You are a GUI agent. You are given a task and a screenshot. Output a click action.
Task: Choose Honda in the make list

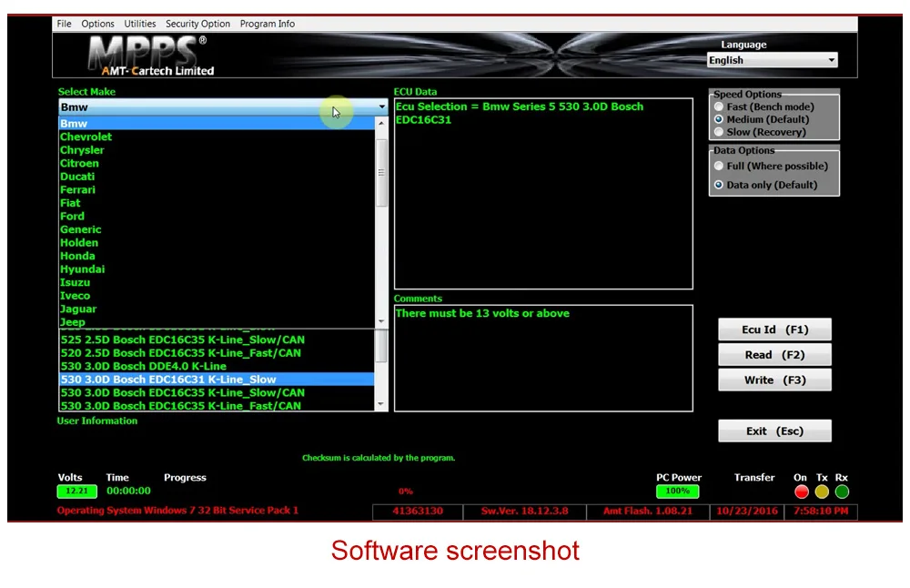[217, 256]
